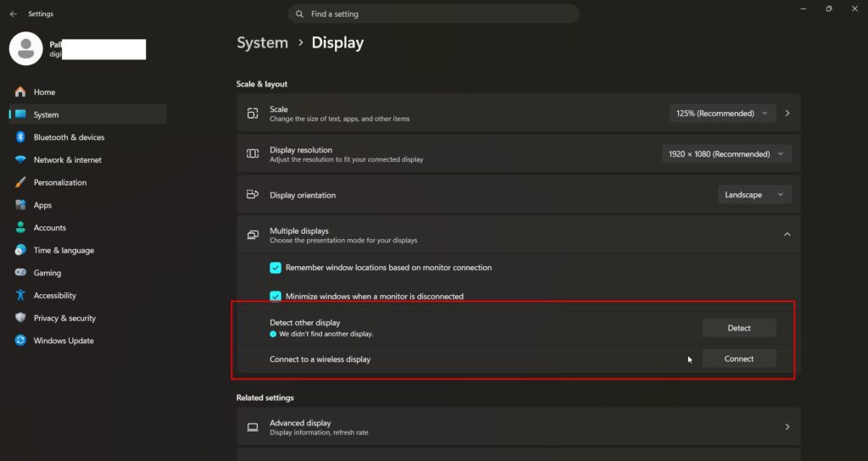Click the Bluetooth icon in the sidebar

click(20, 136)
